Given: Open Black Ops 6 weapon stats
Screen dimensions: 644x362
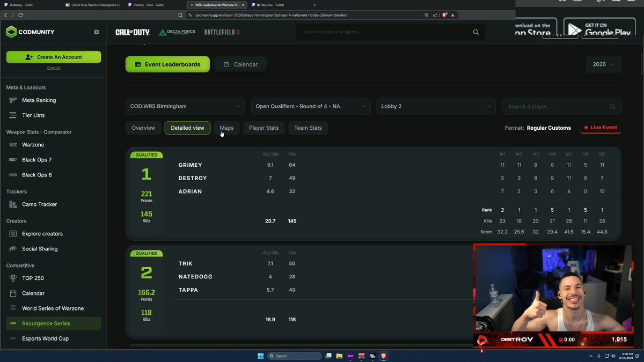Looking at the screenshot, I should (36, 175).
